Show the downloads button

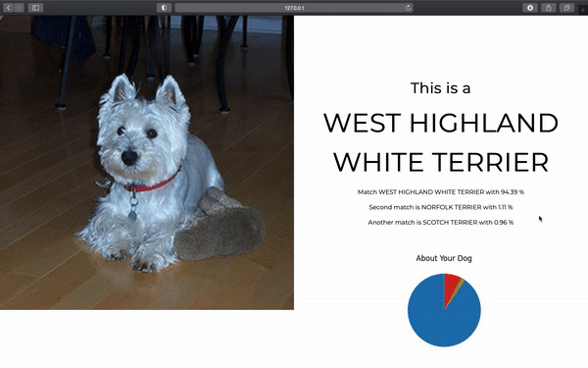point(530,8)
